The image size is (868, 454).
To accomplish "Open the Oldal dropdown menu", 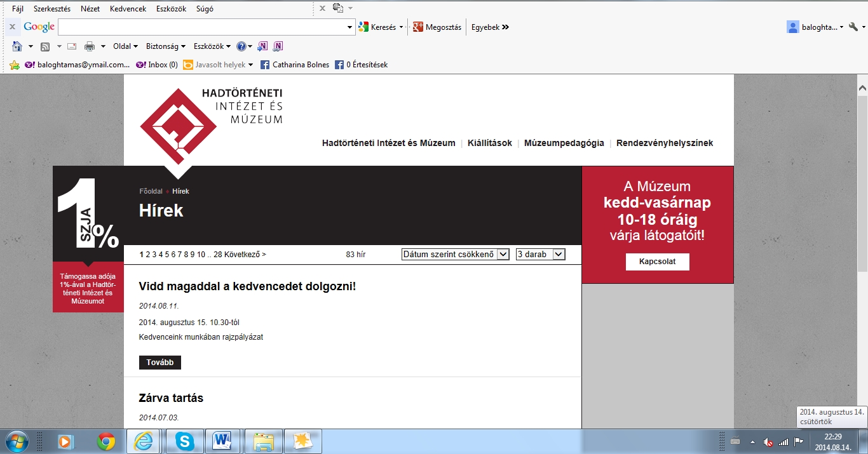I will click(x=125, y=46).
